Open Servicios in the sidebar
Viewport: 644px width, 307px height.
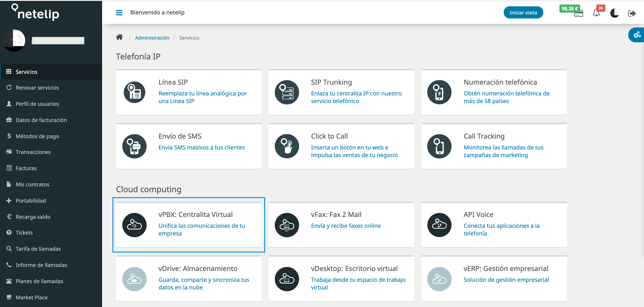51,72
